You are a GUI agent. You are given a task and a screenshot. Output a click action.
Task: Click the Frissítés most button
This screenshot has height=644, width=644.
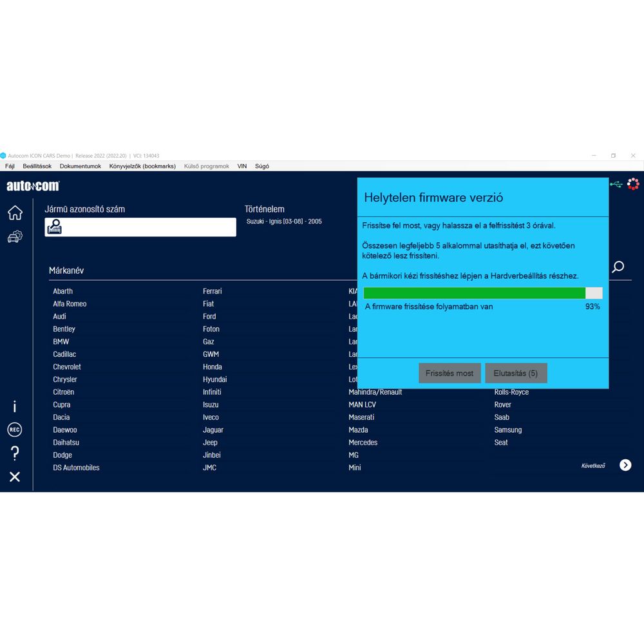pos(450,374)
